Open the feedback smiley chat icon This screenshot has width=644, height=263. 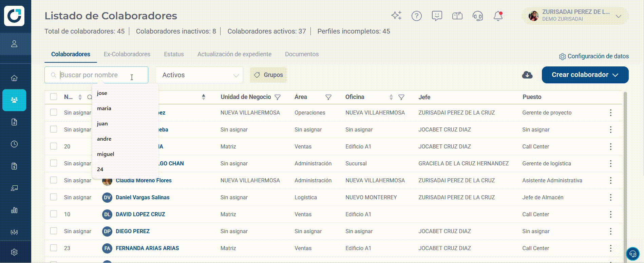[x=437, y=16]
